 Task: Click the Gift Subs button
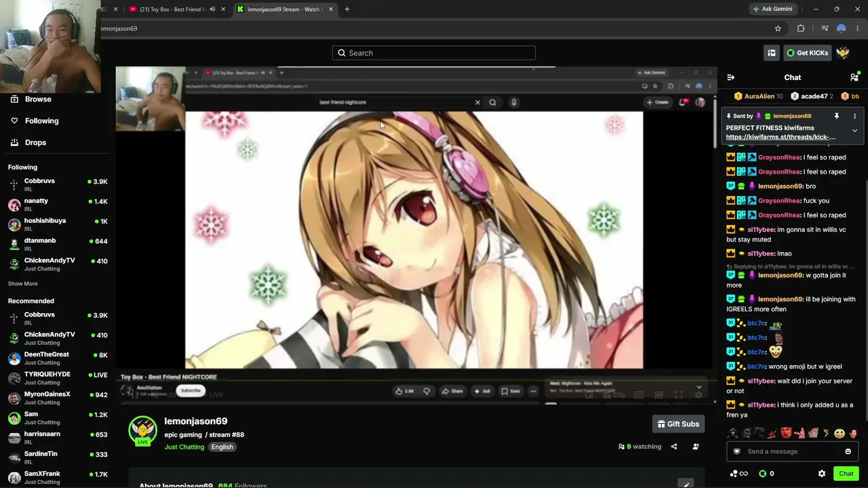678,424
